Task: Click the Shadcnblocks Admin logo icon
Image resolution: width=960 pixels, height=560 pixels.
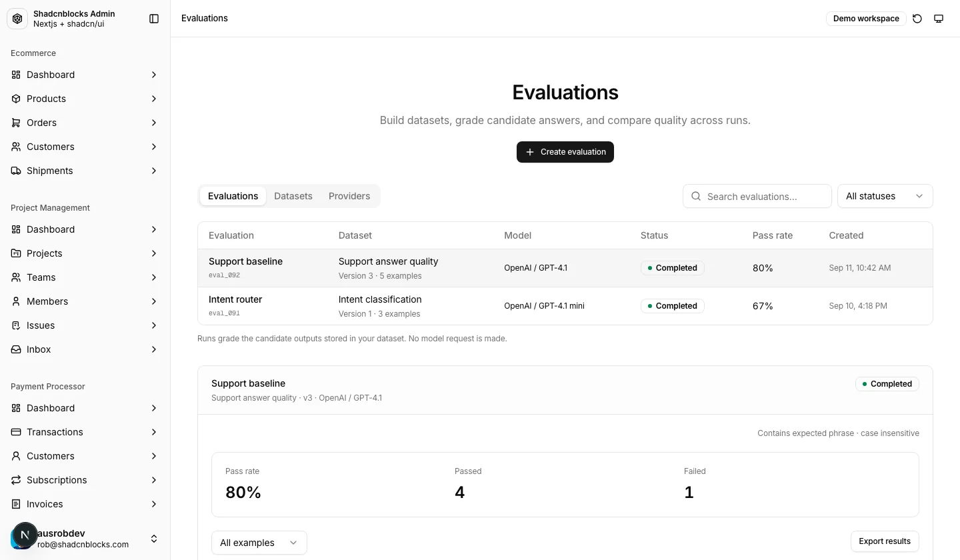Action: point(17,19)
